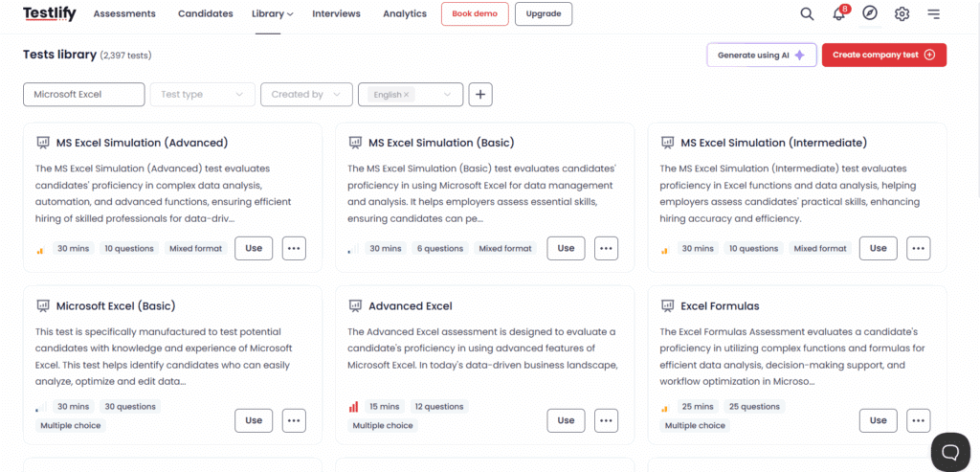Open more options for MS Excel Simulation (Basic)
This screenshot has height=472, width=980.
click(606, 248)
